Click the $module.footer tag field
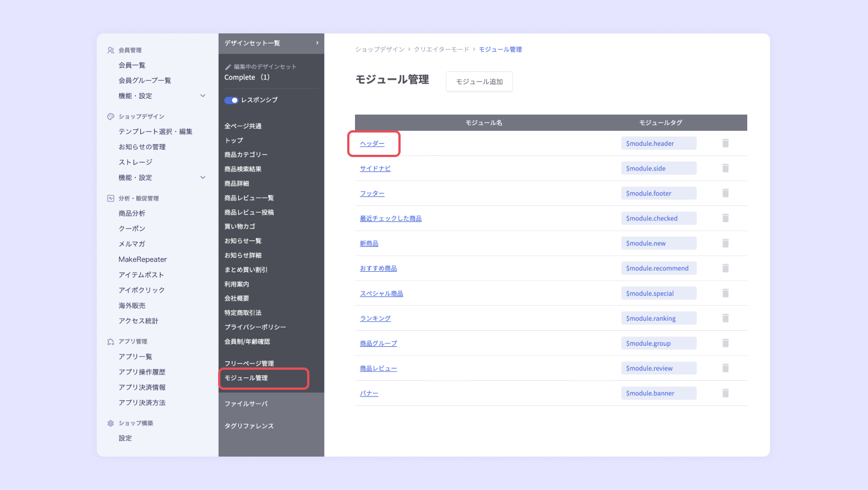Screen dimensions: 868x490 tap(659, 193)
